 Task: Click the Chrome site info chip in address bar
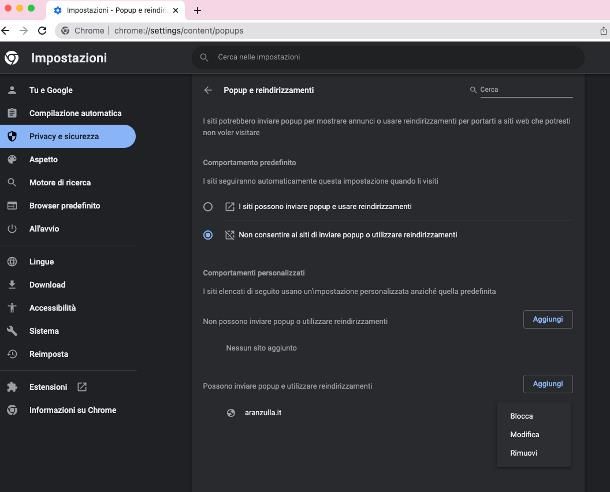tap(83, 31)
